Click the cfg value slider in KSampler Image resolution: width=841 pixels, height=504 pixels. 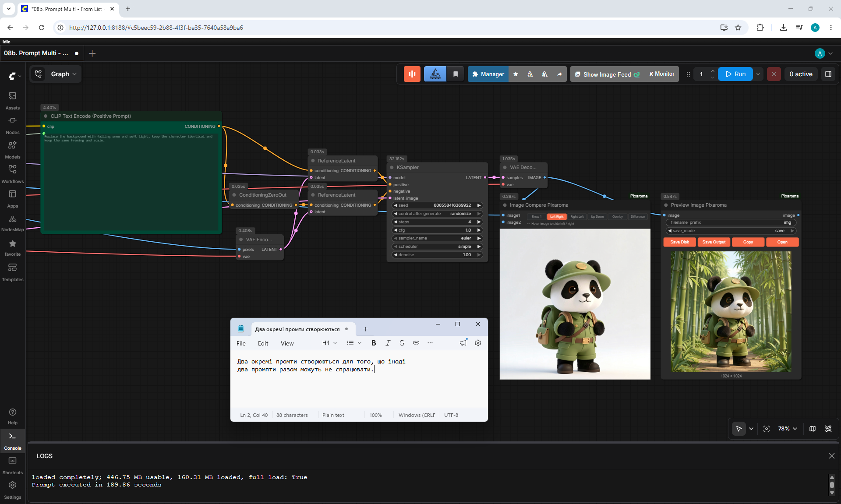point(437,230)
